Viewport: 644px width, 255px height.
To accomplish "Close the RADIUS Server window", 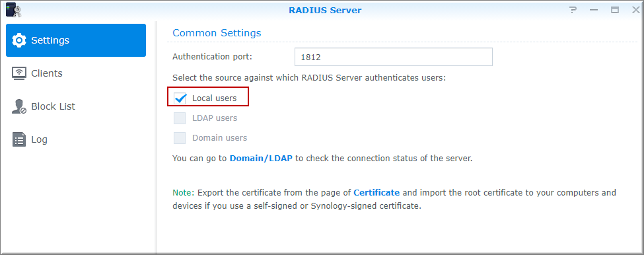I will (635, 11).
